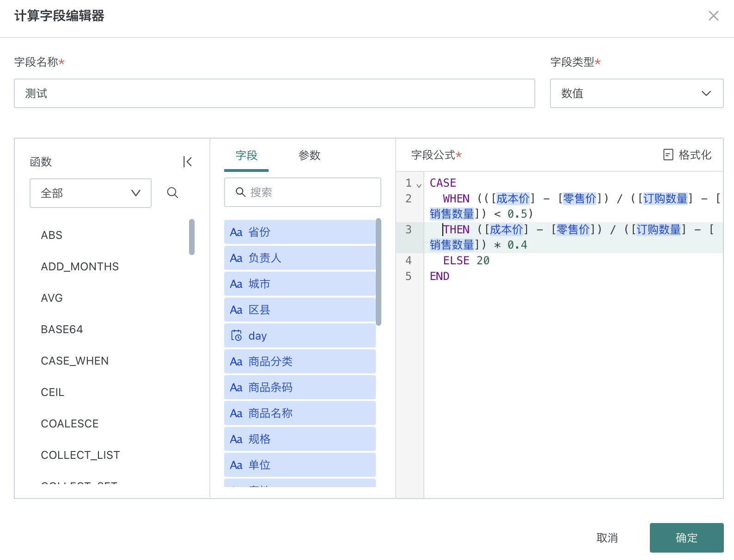Select the COALESCE function
The width and height of the screenshot is (734, 560).
[70, 424]
